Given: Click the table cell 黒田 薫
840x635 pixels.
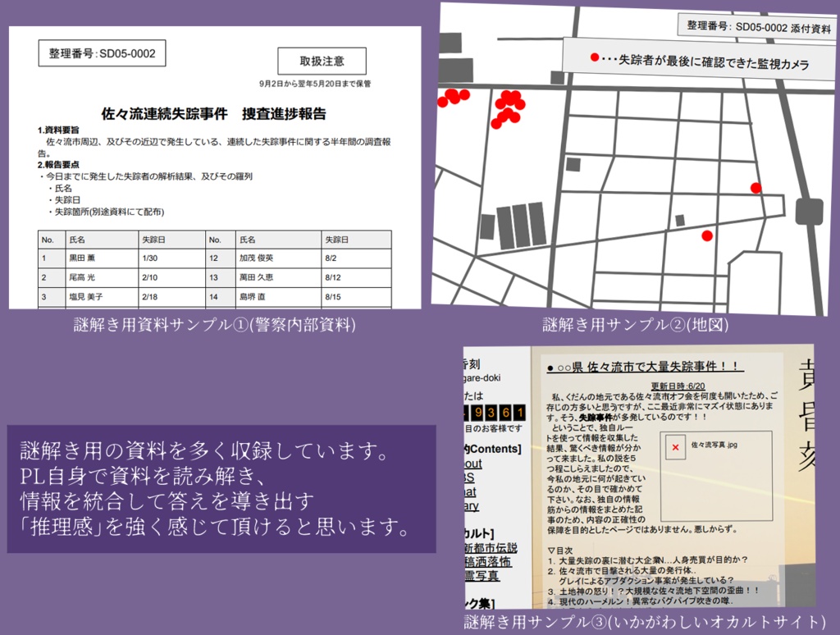Looking at the screenshot, I should click(102, 258).
